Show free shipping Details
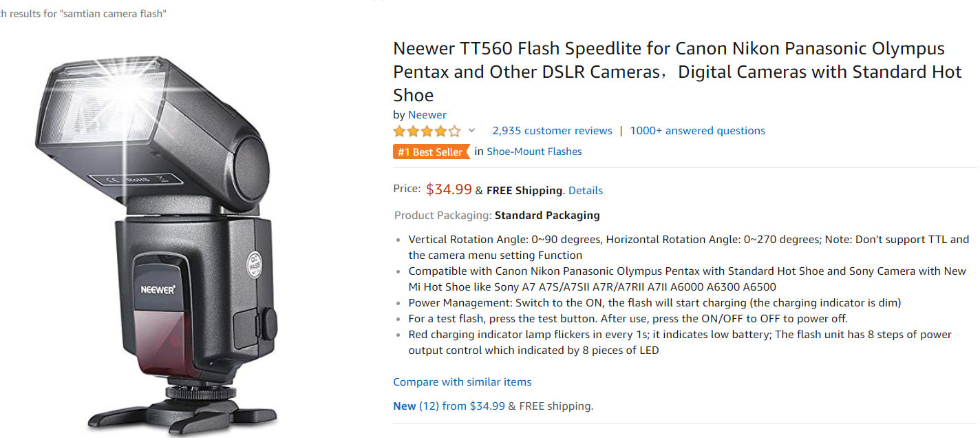Screen dimensions: 980x438 point(585,191)
